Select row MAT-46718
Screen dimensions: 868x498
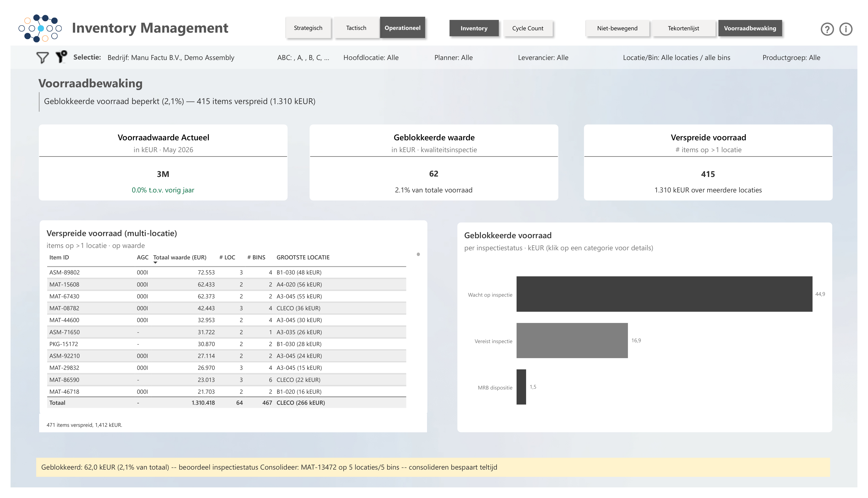[227, 392]
